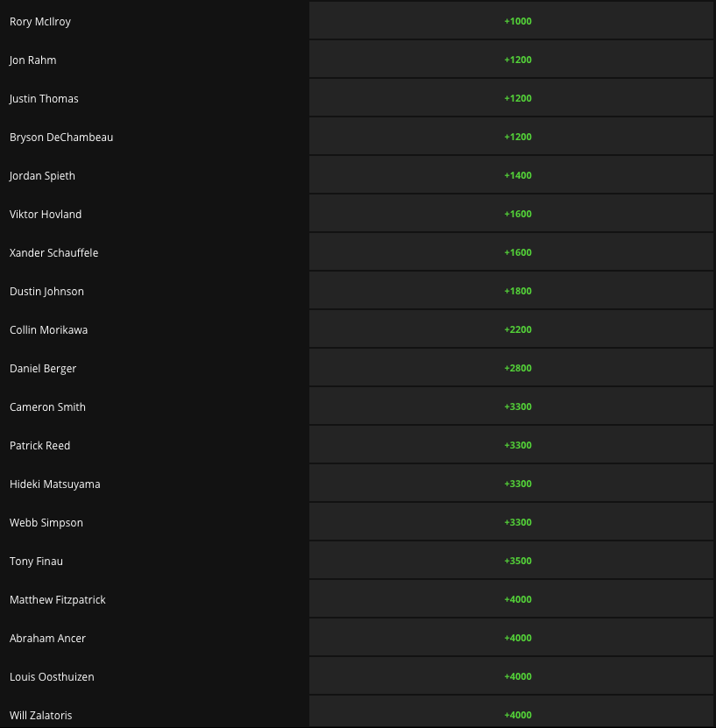Select Collin Morikawa's +2200 odds
The image size is (716, 728).
pyautogui.click(x=517, y=329)
